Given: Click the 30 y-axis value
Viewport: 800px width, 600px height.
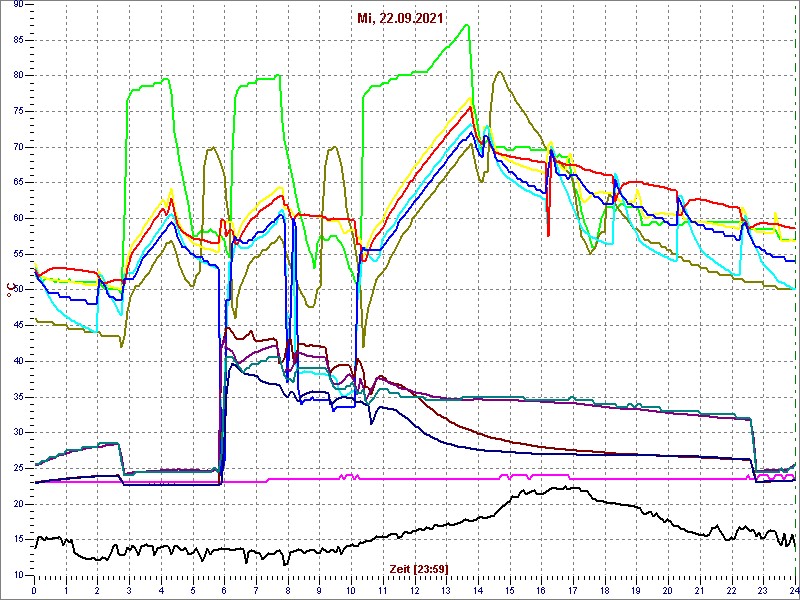Looking at the screenshot, I should (17, 433).
